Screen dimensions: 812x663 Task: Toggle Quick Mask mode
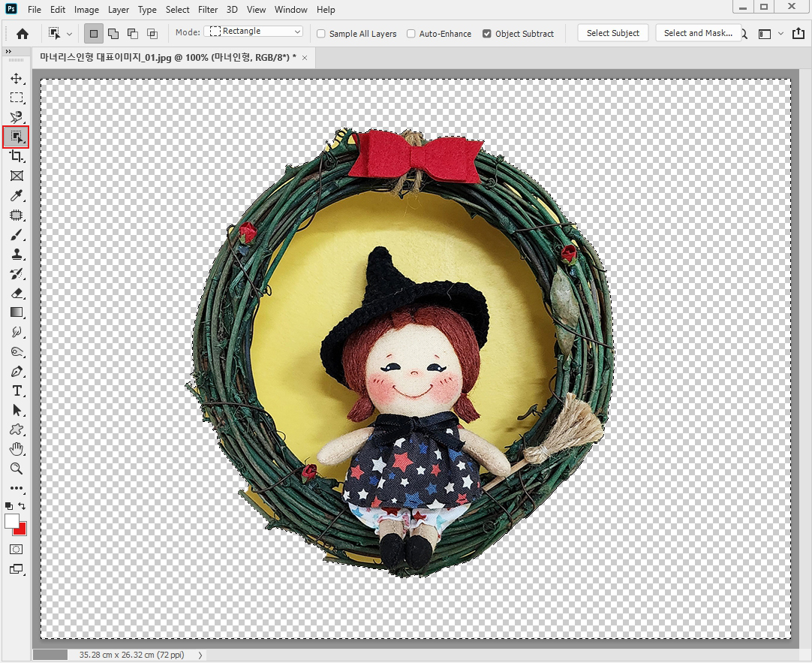16,550
